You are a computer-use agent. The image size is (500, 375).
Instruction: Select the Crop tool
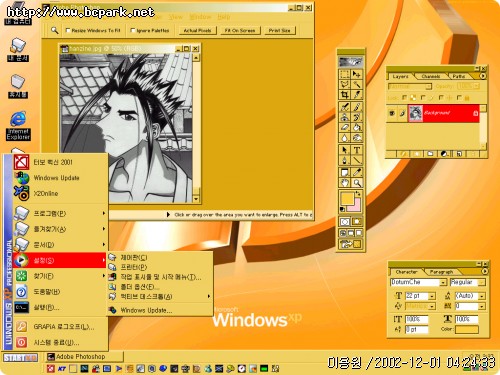(x=344, y=95)
